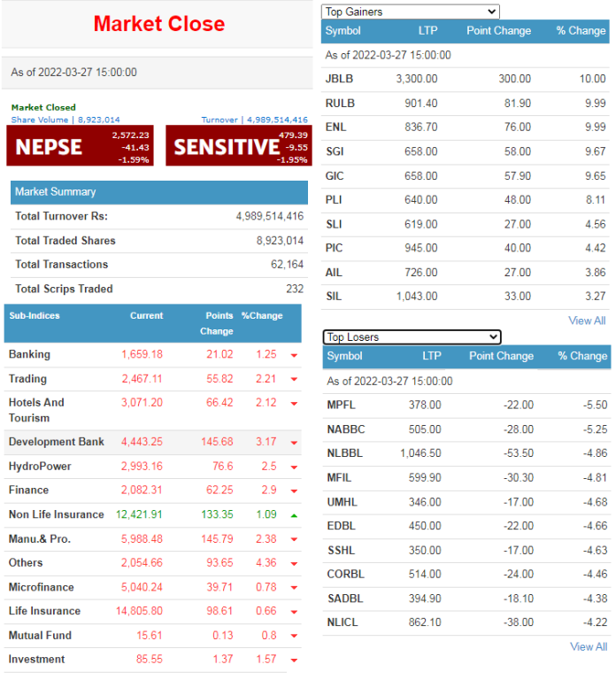Image resolution: width=616 pixels, height=680 pixels.
Task: Click the Development Bank sub-index name
Action: [57, 442]
